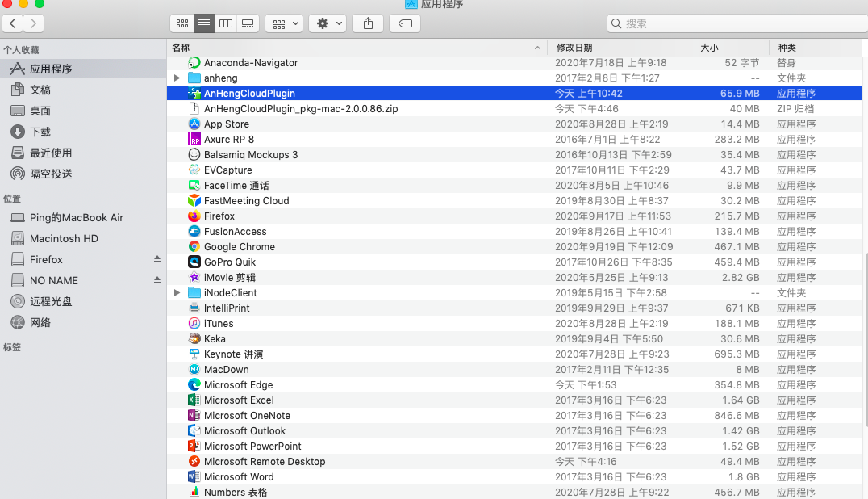Click the edit tags toolbar button
The image size is (868, 499).
click(x=405, y=23)
